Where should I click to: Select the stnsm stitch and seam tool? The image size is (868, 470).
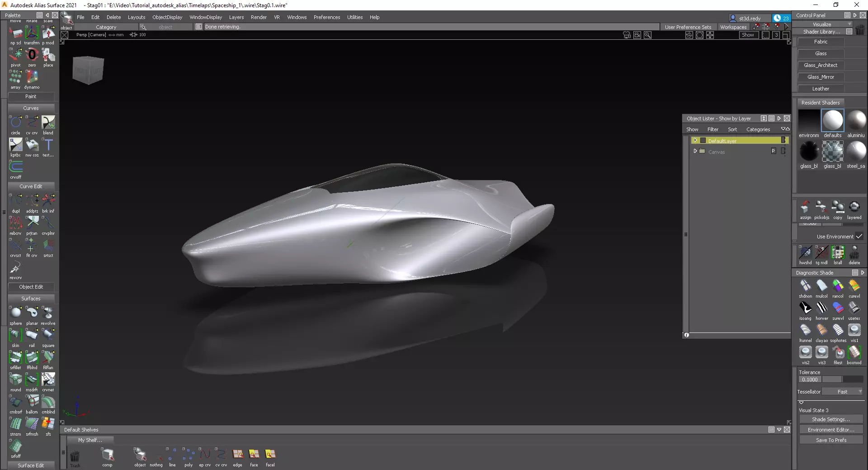pos(16,424)
